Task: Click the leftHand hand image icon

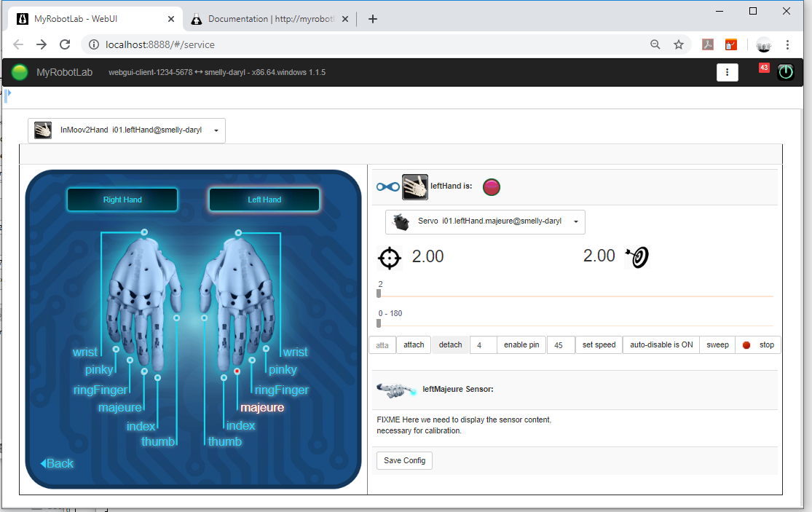Action: click(415, 187)
